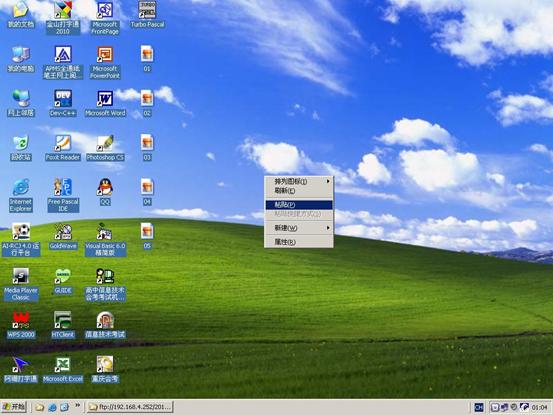Select the ARMS全通纸笔王网上阅 shortcut
The width and height of the screenshot is (553, 415).
pos(63,62)
